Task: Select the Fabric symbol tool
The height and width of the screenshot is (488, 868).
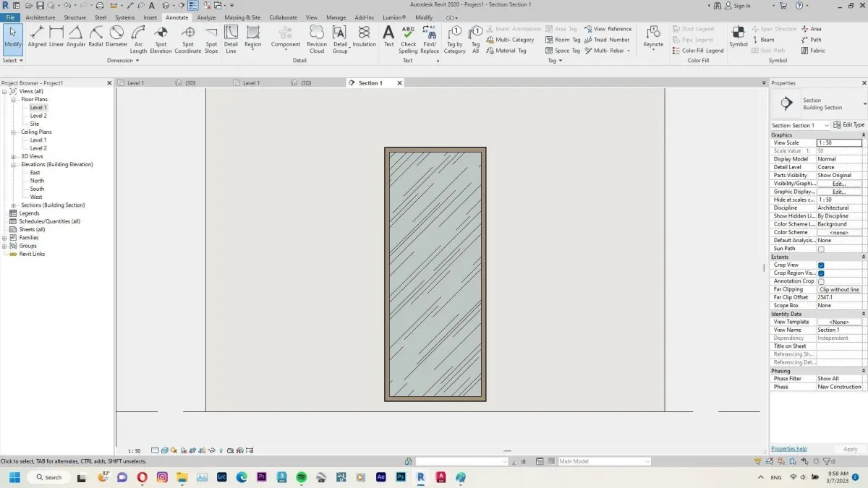Action: (813, 51)
